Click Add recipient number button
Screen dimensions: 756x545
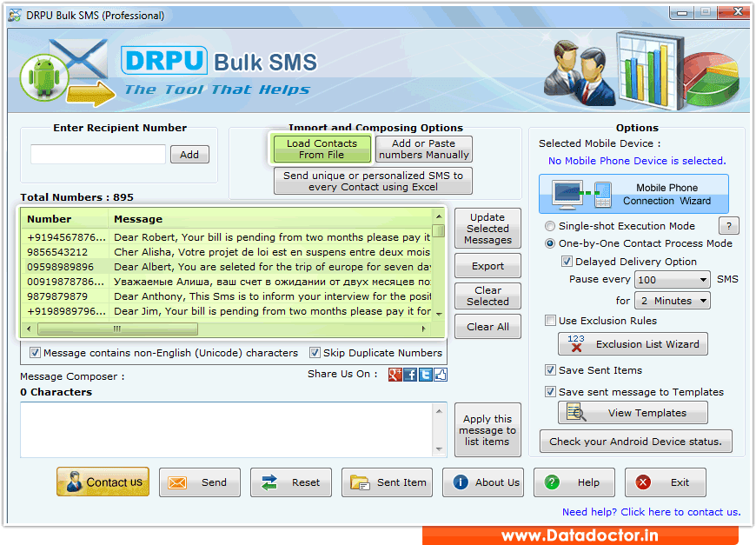pyautogui.click(x=189, y=155)
